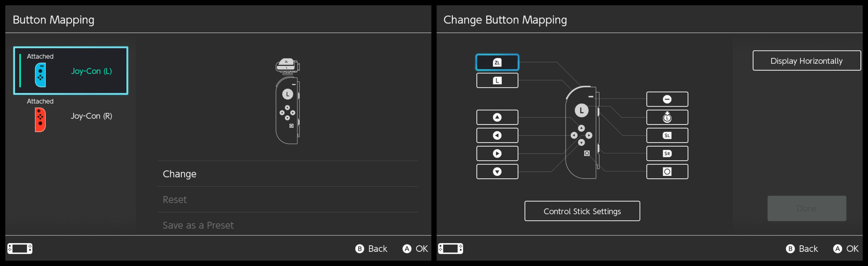Select the Reset option
Image resolution: width=868 pixels, height=266 pixels.
[287, 199]
